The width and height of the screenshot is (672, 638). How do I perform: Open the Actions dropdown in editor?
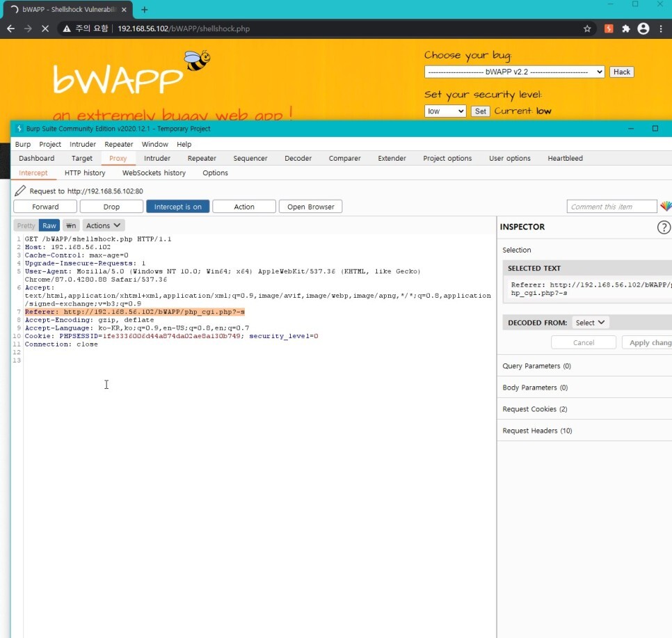(x=103, y=225)
